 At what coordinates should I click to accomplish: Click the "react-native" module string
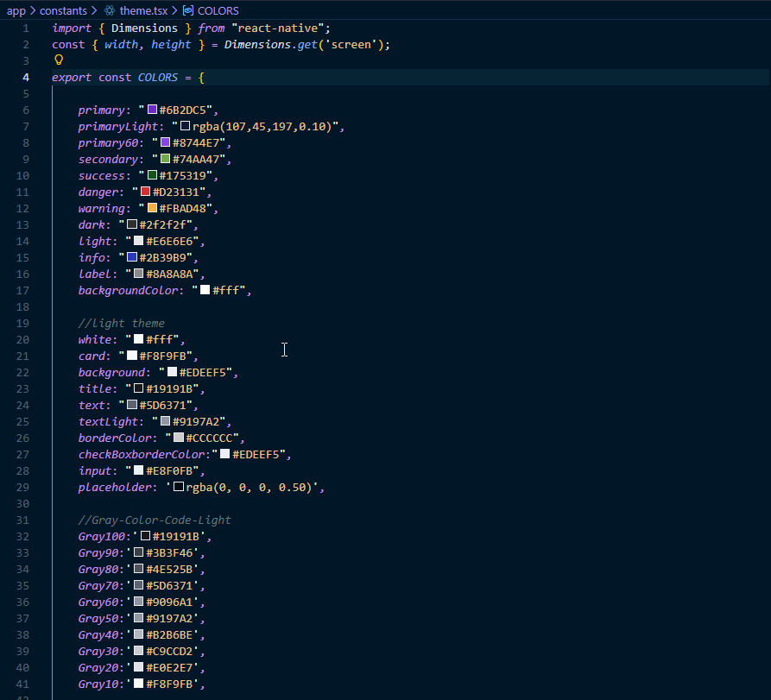[x=281, y=28]
